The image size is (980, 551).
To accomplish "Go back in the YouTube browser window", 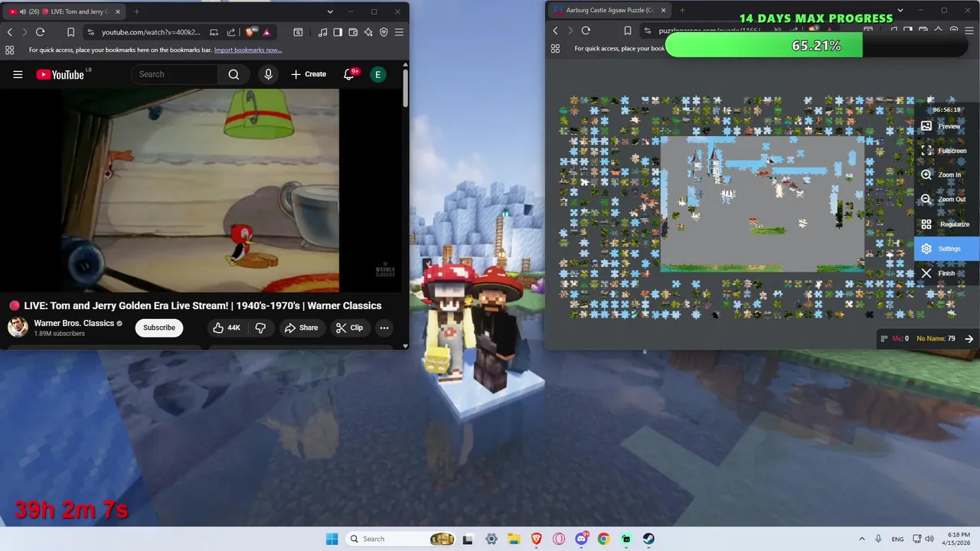I will coord(10,32).
